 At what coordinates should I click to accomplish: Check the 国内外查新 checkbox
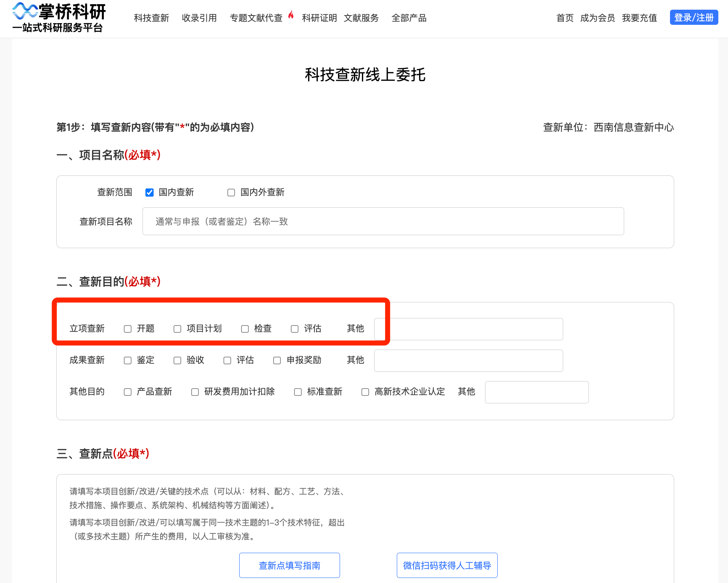pos(231,193)
